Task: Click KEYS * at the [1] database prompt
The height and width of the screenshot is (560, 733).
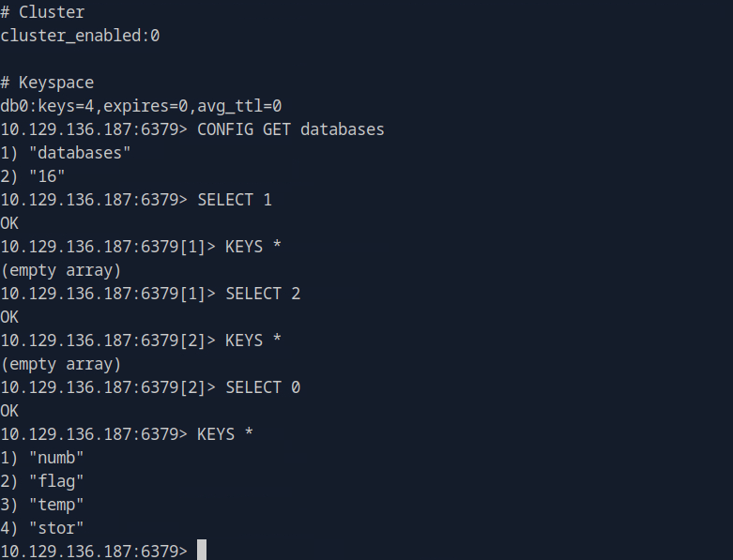Action: click(253, 247)
